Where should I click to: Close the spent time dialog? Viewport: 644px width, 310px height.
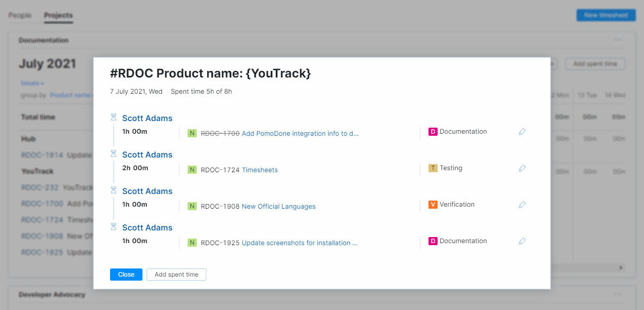(x=126, y=275)
